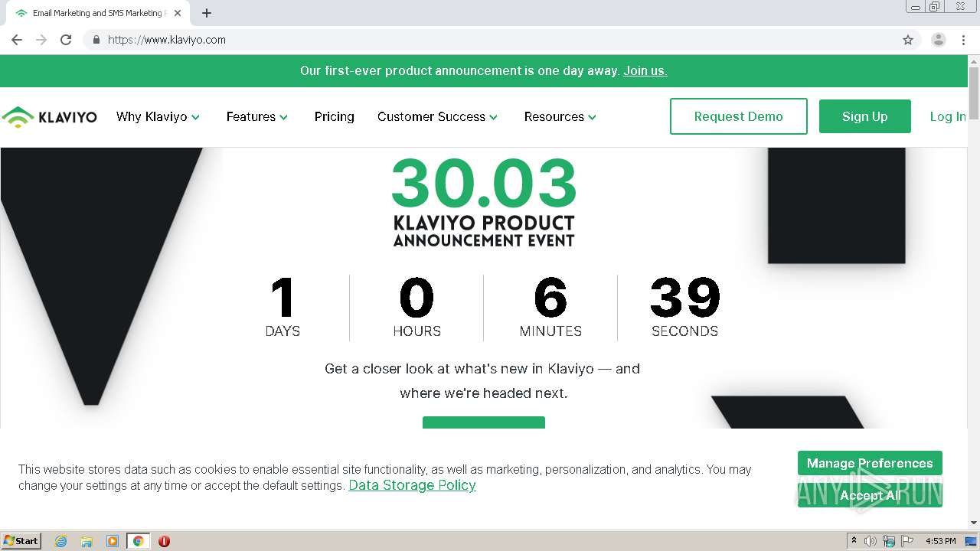View site info via the padlock icon
The image size is (980, 551).
[96, 40]
